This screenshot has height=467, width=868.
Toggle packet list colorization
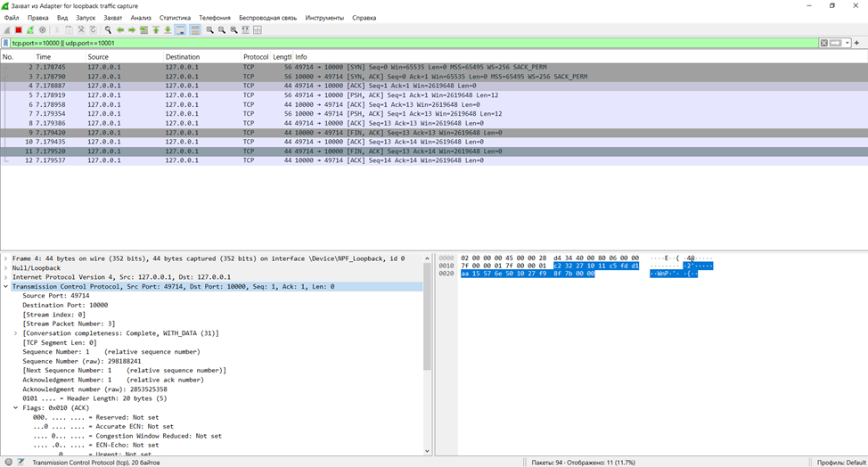point(195,30)
